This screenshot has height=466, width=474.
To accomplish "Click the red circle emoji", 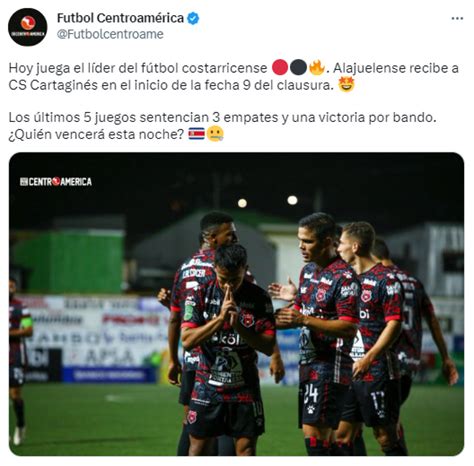I will pos(280,68).
